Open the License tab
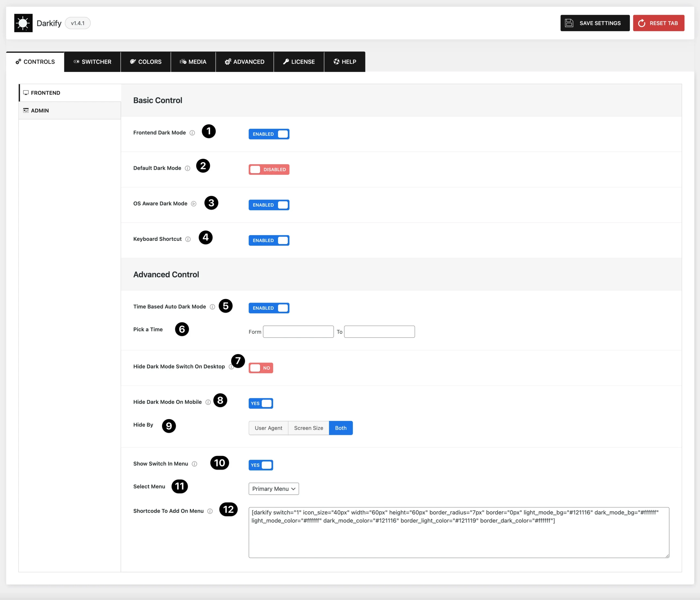 click(299, 62)
